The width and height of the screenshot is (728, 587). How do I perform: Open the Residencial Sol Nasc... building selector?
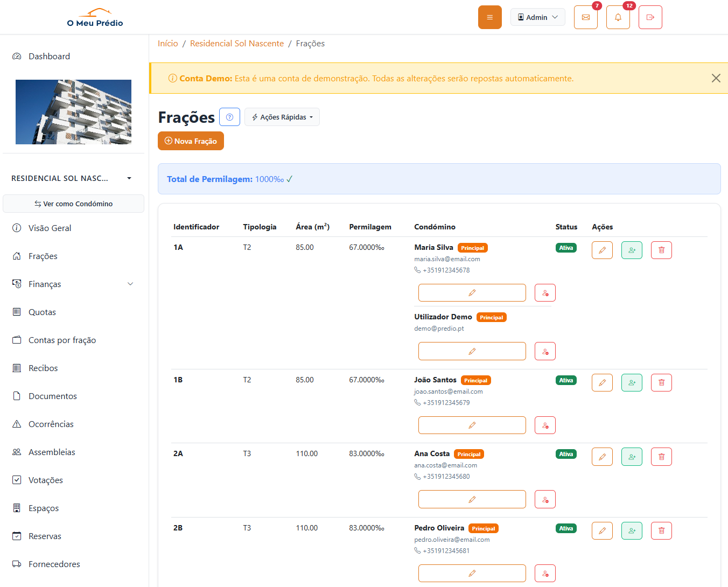72,178
